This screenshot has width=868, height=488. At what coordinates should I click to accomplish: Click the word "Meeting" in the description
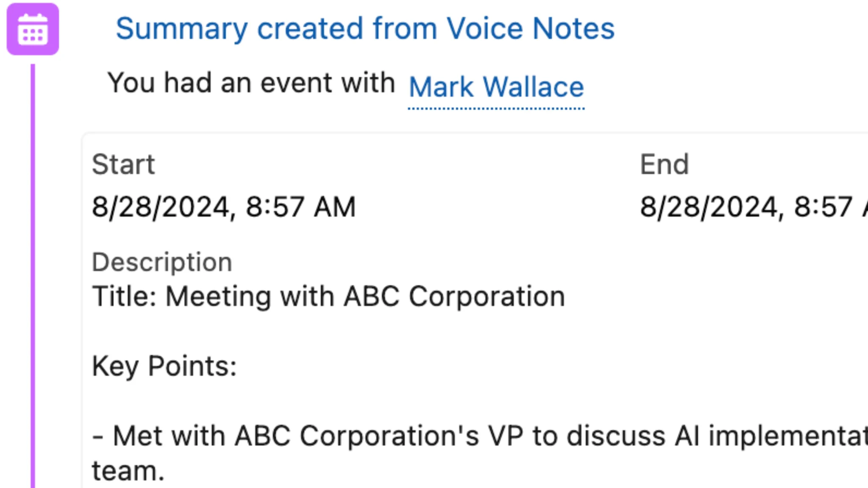coord(218,296)
